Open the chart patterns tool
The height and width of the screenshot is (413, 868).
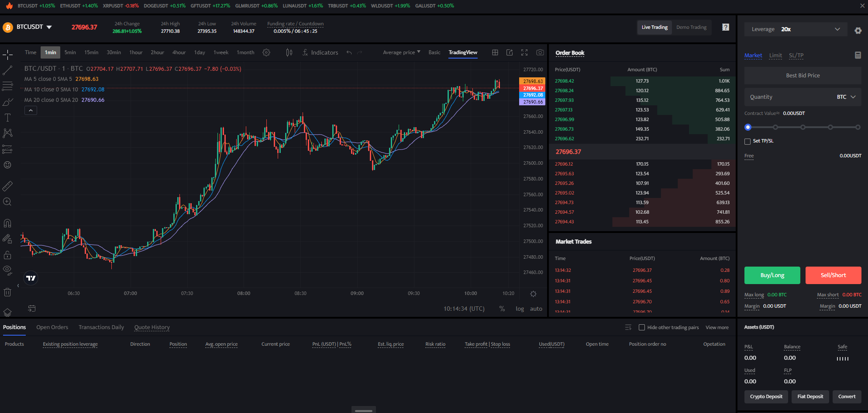(7, 133)
